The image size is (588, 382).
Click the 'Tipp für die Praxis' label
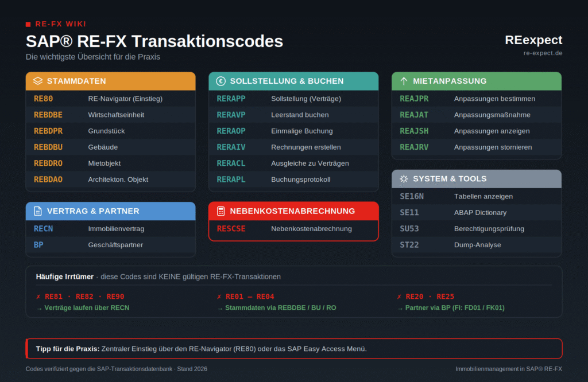tap(68, 349)
